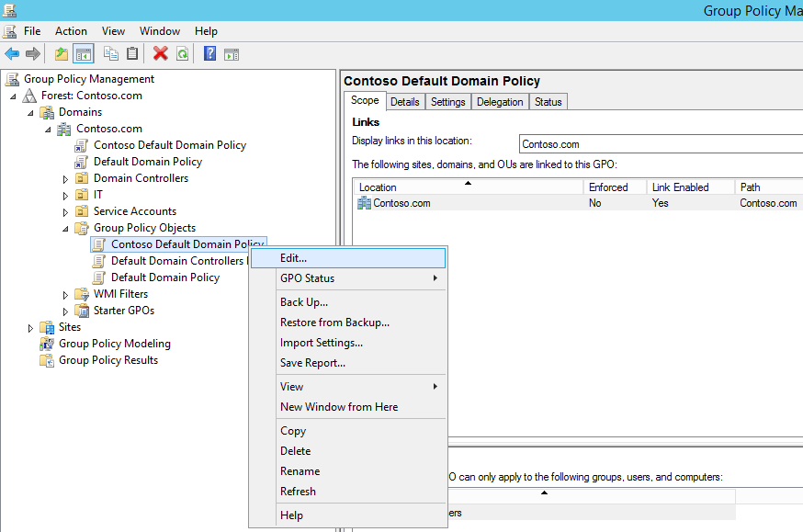The height and width of the screenshot is (532, 803).
Task: Click the Forest: Contoso.com triangle icon
Action: (29, 96)
